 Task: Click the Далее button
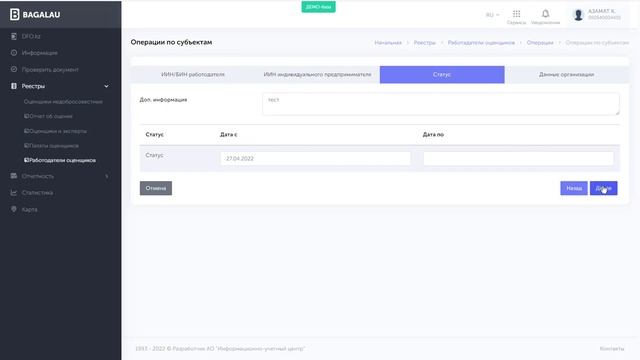(x=603, y=188)
